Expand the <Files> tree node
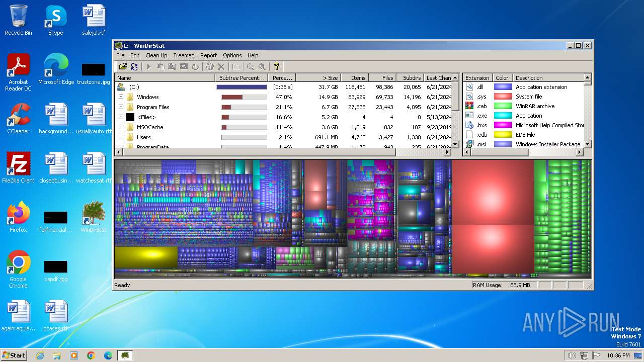The image size is (644, 362). 121,117
